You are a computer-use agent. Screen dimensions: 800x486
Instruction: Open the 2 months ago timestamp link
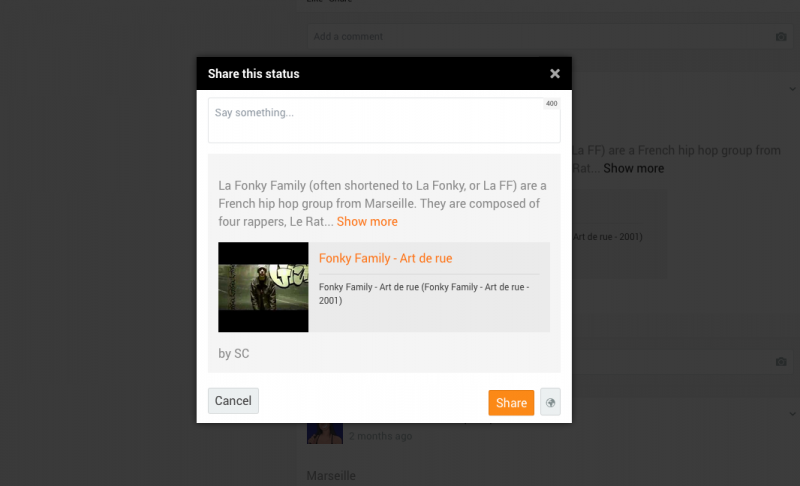[x=380, y=436]
